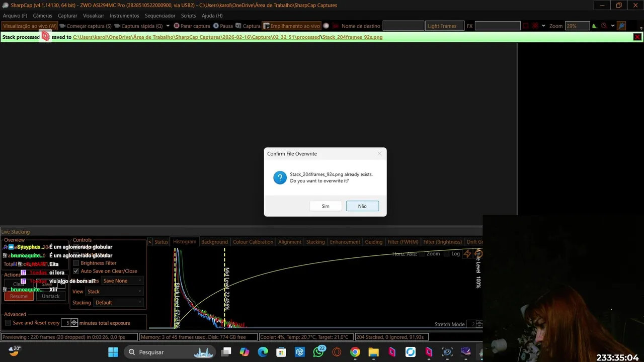
Task: Open Microsoft Edge from the taskbar
Action: [x=263, y=352]
